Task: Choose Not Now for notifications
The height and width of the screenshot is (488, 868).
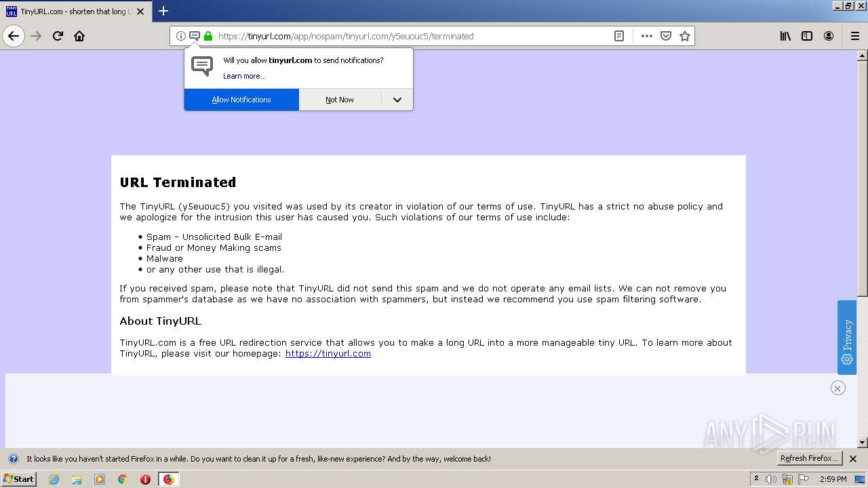Action: pos(340,100)
